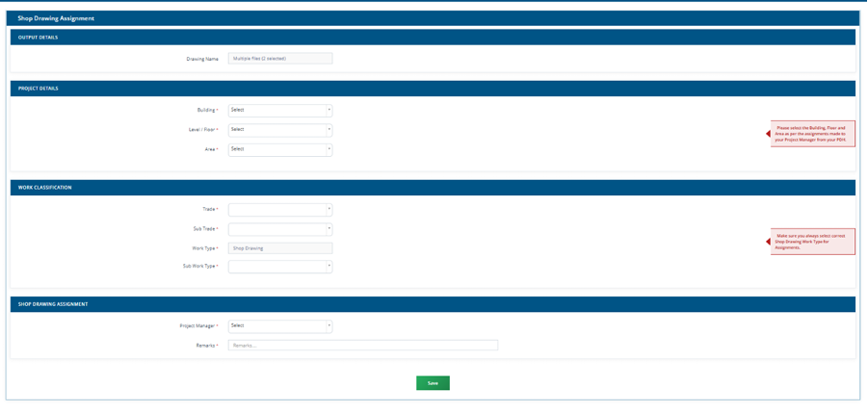Click the red arrow beside Work Type hint
Screen dimensions: 868x413
[x=768, y=242]
